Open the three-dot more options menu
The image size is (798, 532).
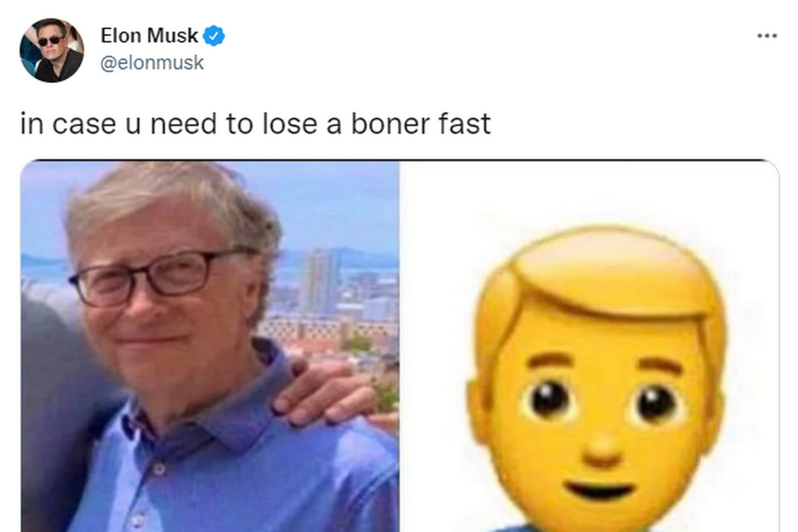767,36
